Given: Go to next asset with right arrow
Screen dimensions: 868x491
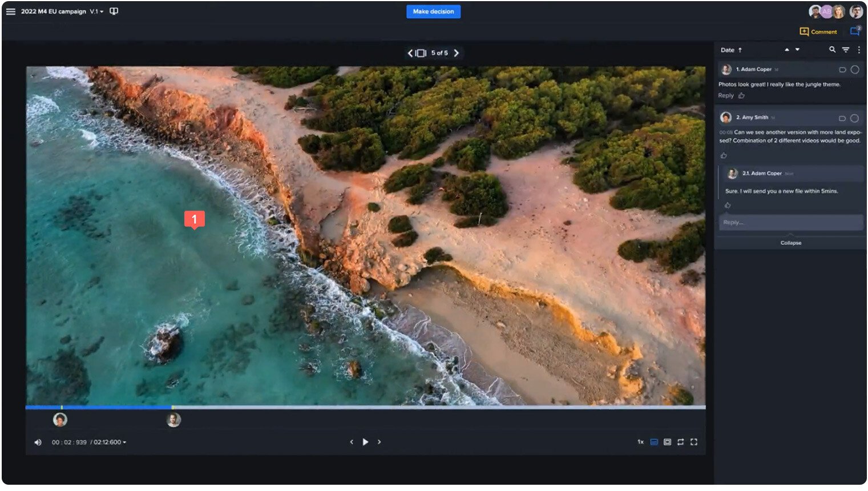Looking at the screenshot, I should pos(457,53).
